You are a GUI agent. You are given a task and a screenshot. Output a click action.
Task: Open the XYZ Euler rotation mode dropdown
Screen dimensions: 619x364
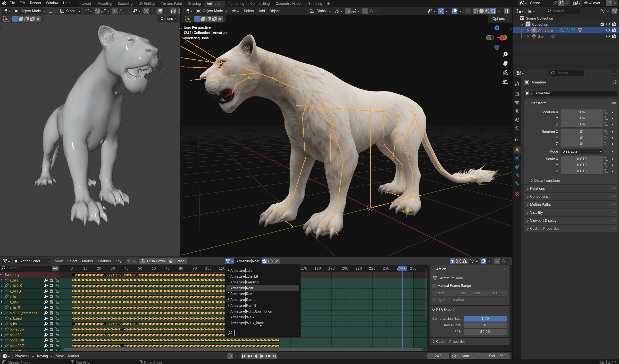click(x=582, y=151)
